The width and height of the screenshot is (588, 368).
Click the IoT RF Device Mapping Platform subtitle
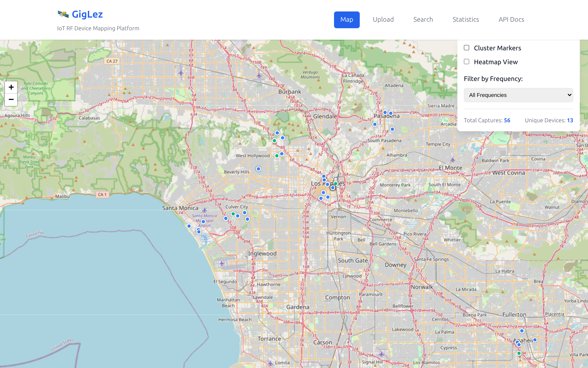[x=98, y=28]
